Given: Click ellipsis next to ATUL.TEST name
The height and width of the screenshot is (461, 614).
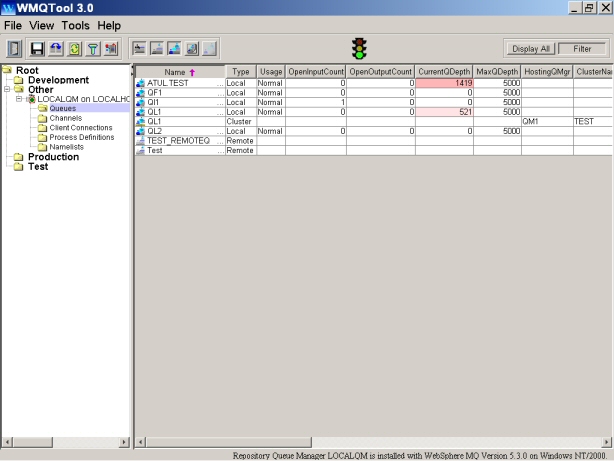Looking at the screenshot, I should (220, 83).
